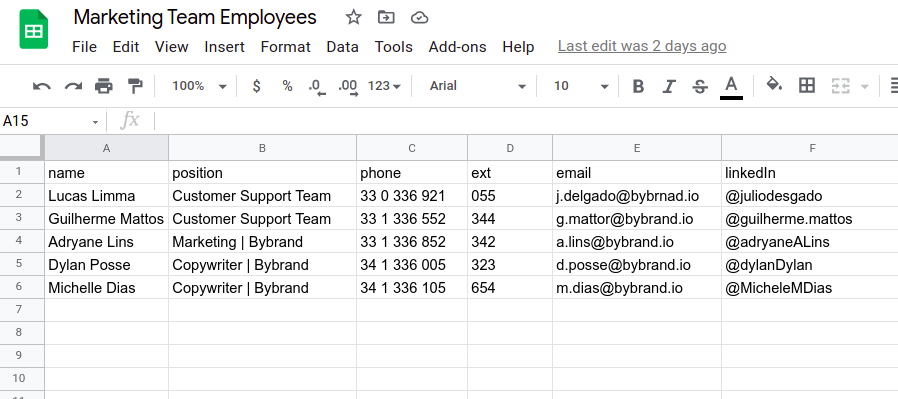898x399 pixels.
Task: Click the Name box showing A15
Action: tap(46, 121)
